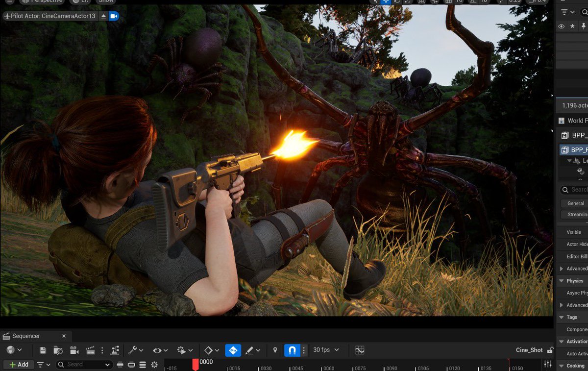The width and height of the screenshot is (588, 371).
Task: Toggle the magnet Snapping button in Sequencer
Action: pyautogui.click(x=292, y=350)
